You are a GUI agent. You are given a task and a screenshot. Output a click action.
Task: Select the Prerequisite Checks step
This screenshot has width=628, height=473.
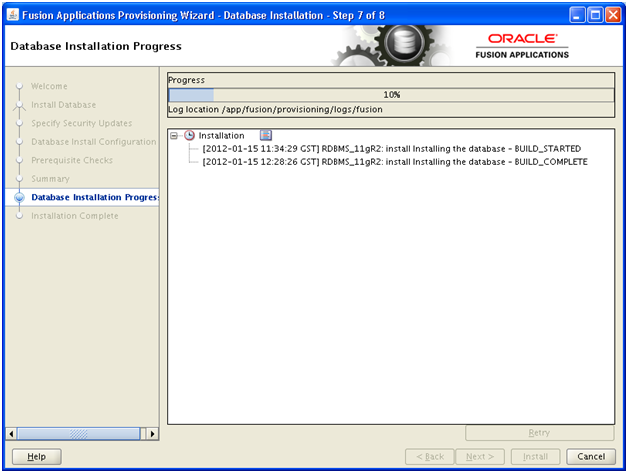point(72,160)
